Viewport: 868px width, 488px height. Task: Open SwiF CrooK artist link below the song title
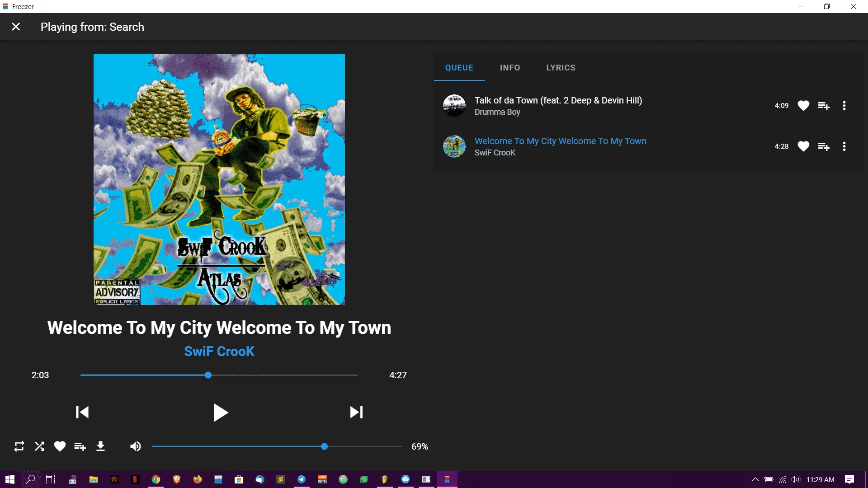point(219,351)
